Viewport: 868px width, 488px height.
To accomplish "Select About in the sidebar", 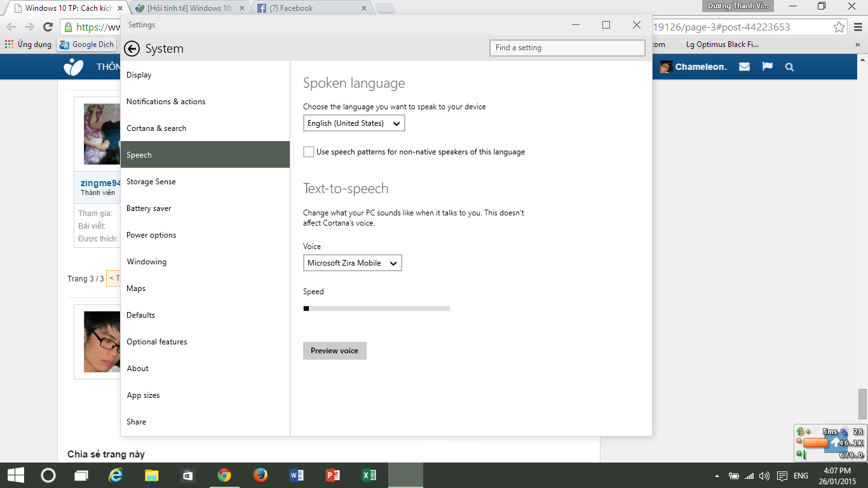I will [x=205, y=369].
